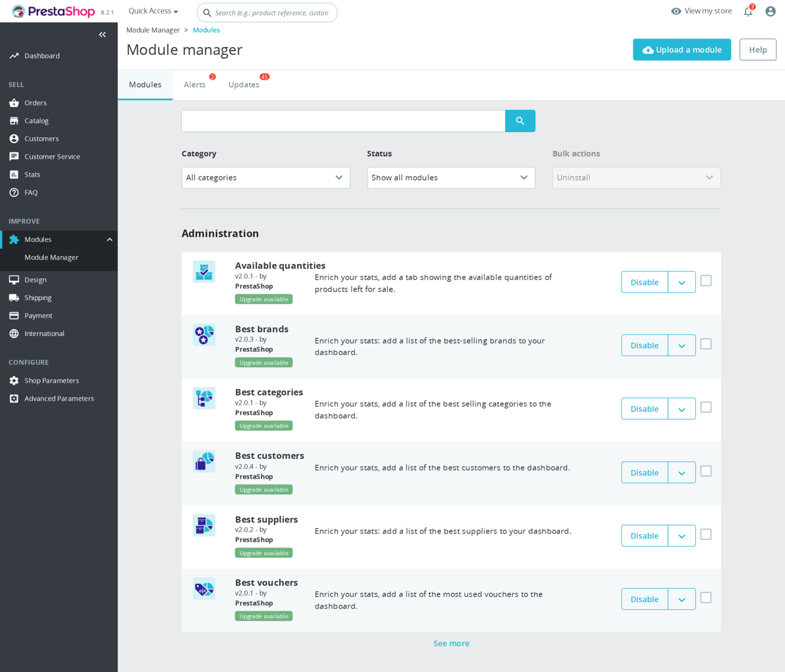Click the Shipping truck icon

14,297
